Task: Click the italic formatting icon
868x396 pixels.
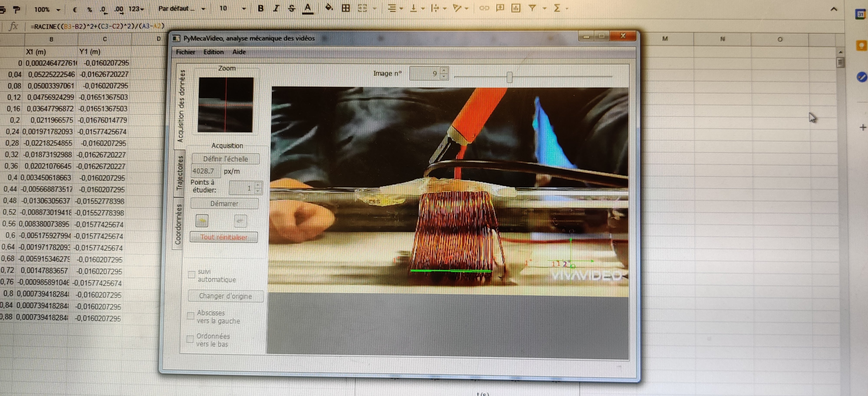Action: click(x=276, y=8)
